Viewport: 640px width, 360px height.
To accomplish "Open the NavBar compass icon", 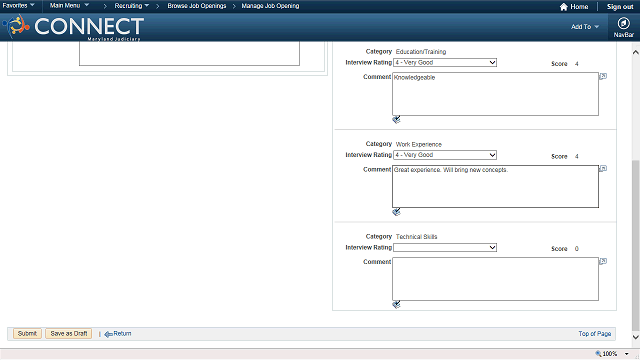I will coord(623,23).
